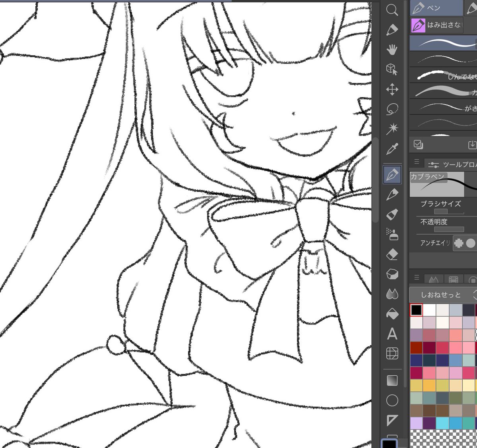The image size is (477, 448).
Task: Select the Ruler triangle tool
Action: (x=392, y=420)
